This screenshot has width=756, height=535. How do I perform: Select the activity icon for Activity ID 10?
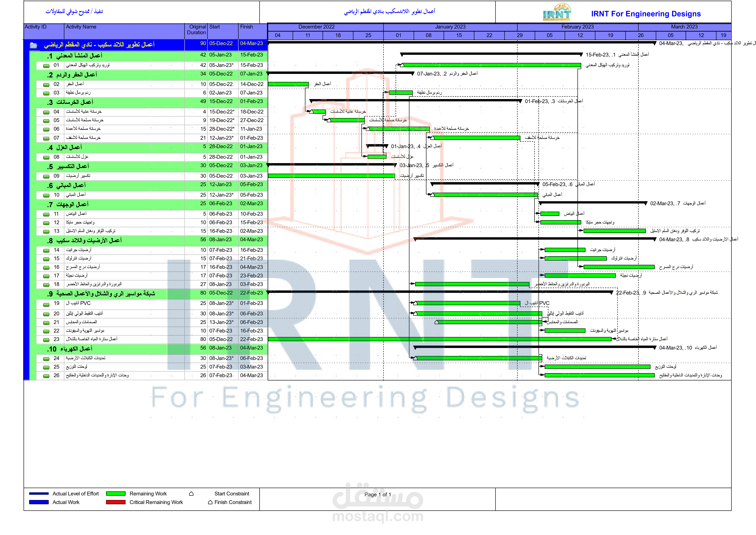[46, 195]
